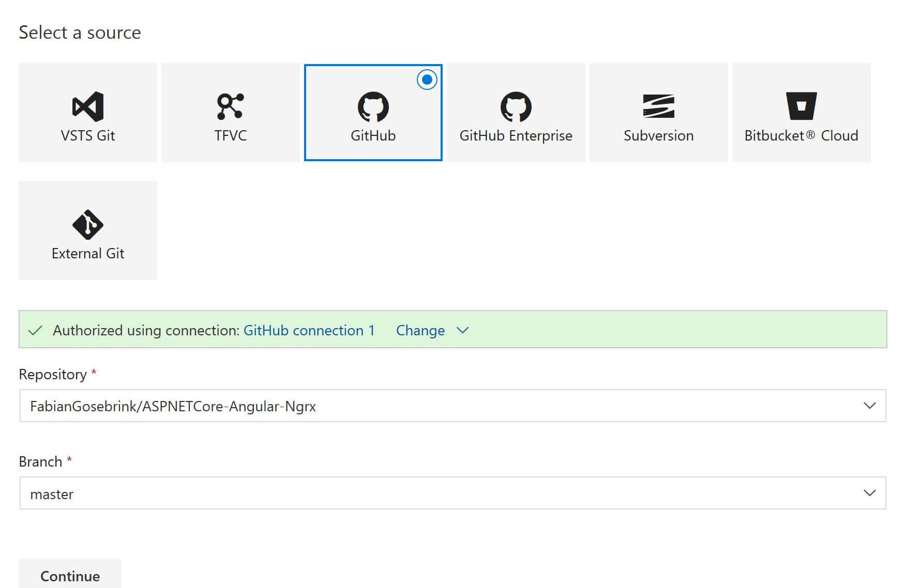The width and height of the screenshot is (906, 588).
Task: Click the green authorized checkmark icon
Action: [x=35, y=330]
